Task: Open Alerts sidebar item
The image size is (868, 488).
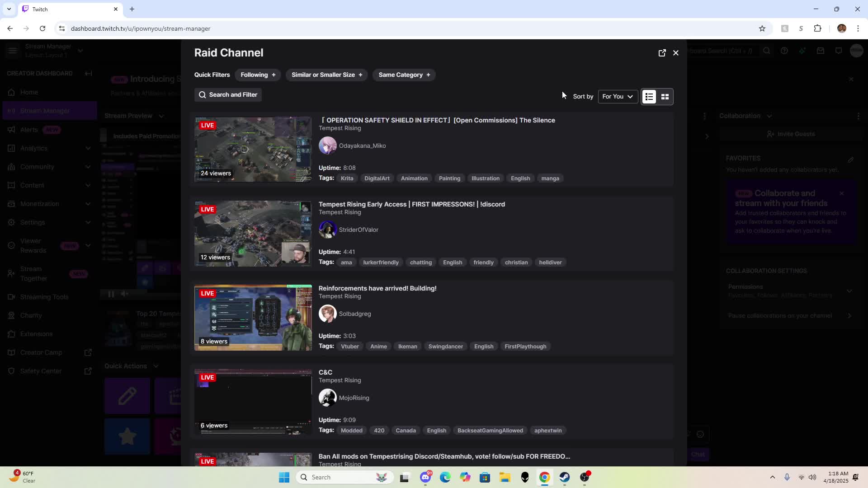Action: tap(50, 130)
